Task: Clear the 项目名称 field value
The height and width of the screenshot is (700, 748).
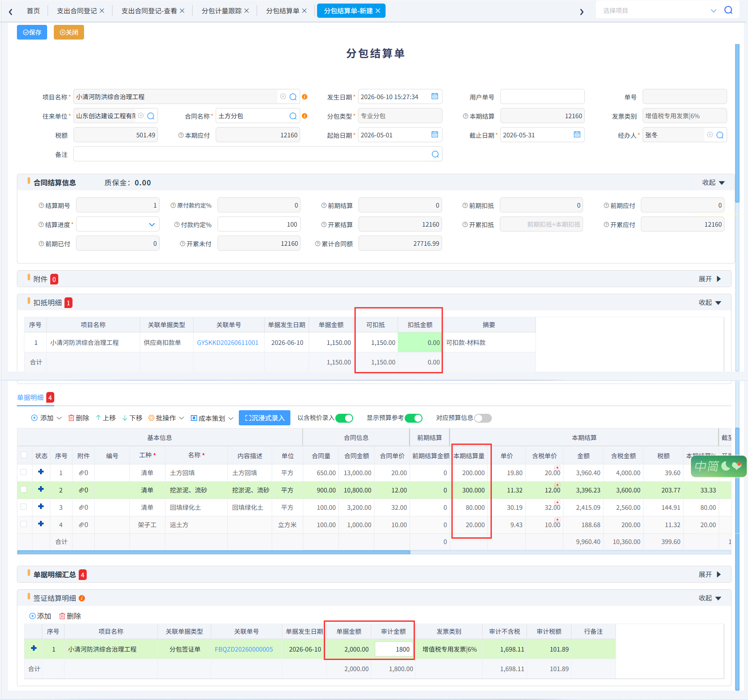Action: 283,96
